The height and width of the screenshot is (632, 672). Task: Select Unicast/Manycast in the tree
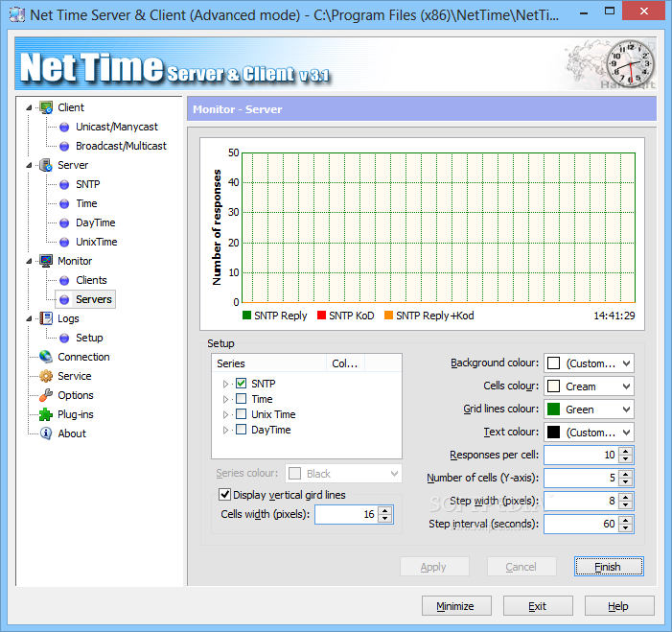click(x=117, y=127)
